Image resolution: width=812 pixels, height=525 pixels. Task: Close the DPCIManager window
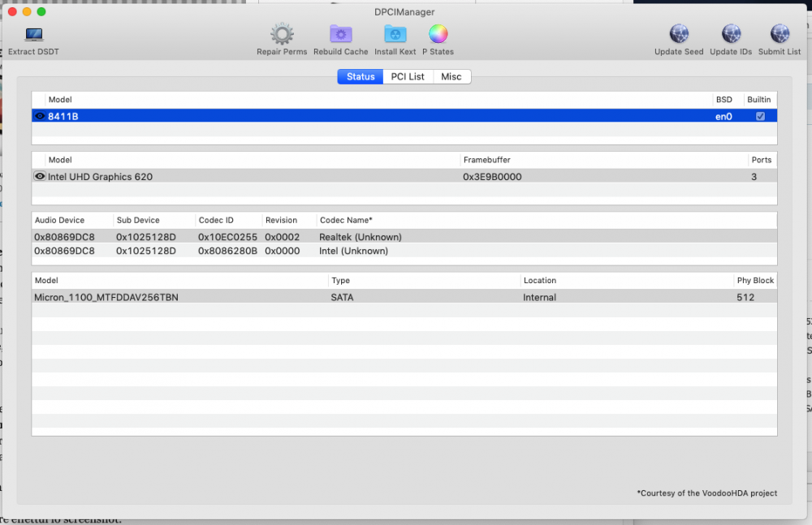(x=12, y=11)
